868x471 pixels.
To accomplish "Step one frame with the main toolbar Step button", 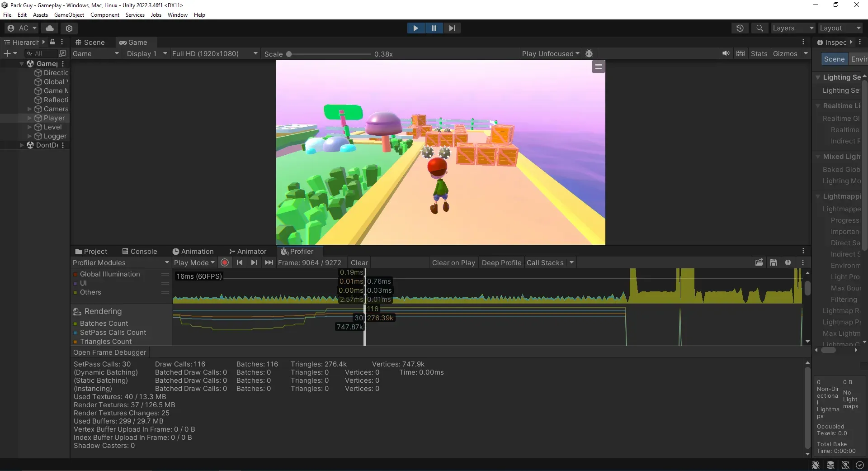I will coord(452,28).
